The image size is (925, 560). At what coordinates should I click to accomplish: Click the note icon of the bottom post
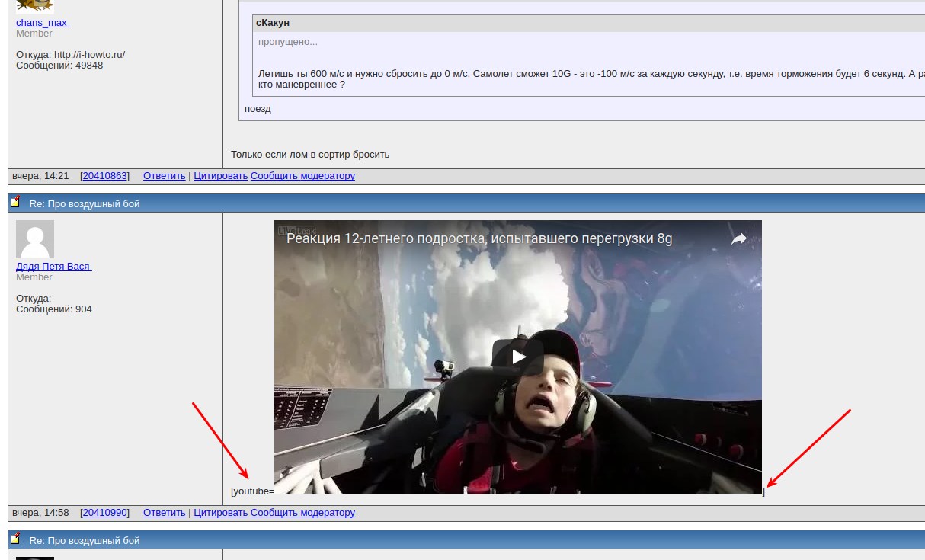[x=15, y=539]
